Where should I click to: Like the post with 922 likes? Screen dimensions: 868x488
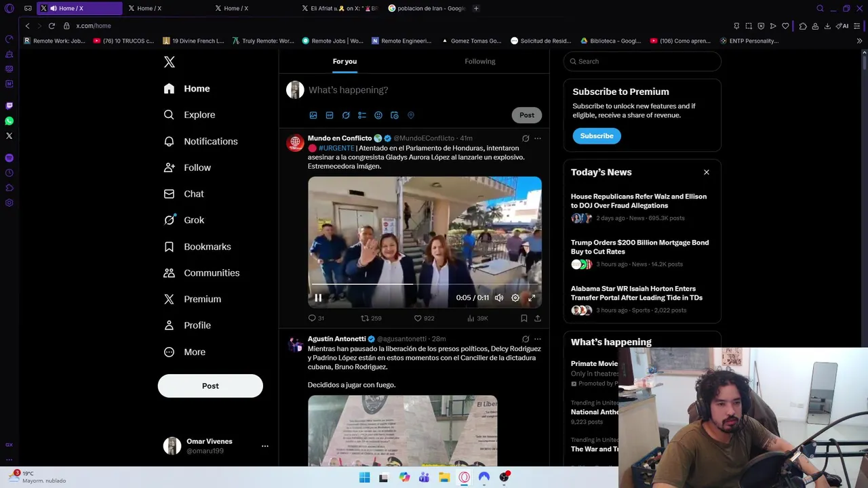tap(424, 318)
